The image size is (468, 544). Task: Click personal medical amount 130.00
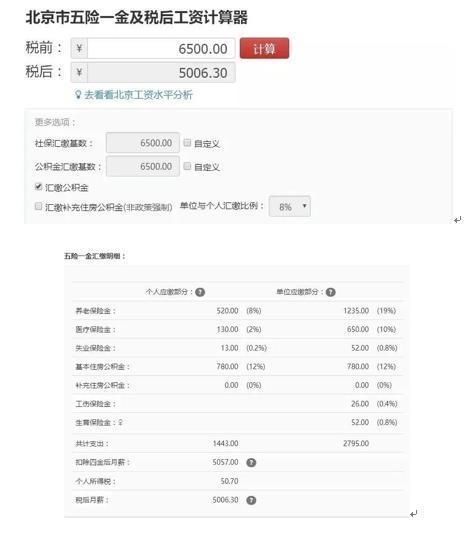coord(227,329)
